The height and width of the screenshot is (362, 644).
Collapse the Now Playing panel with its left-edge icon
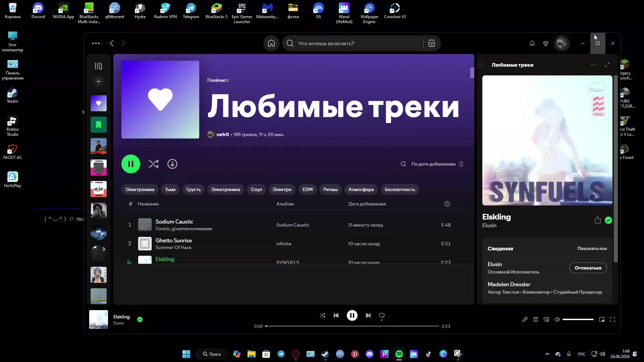pyautogui.click(x=481, y=65)
